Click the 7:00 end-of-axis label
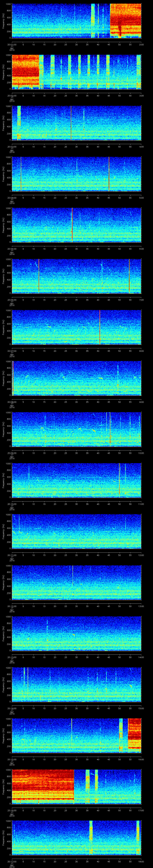The width and height of the screenshot is (153, 868). (141, 300)
